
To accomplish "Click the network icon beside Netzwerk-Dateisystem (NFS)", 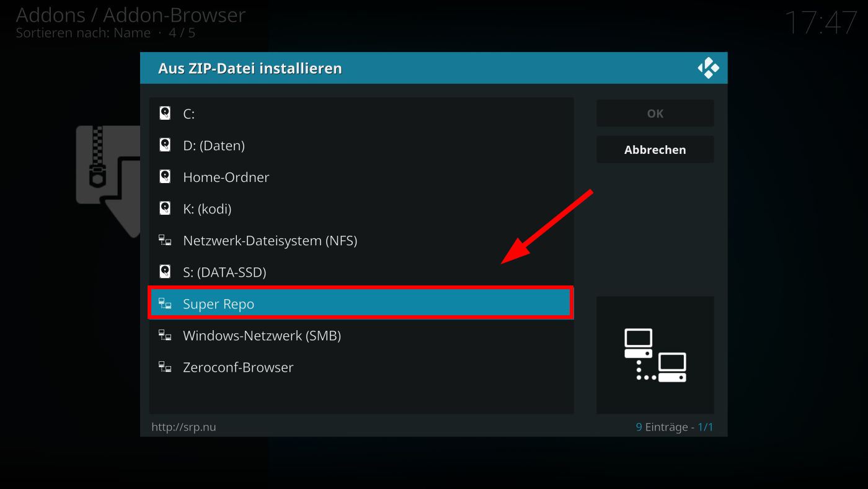I will pos(165,240).
